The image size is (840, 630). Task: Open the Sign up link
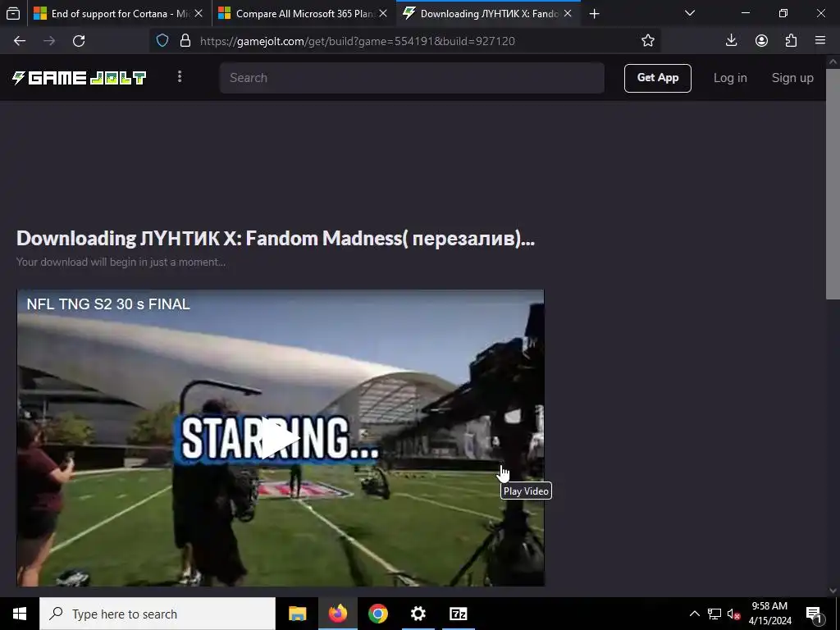(792, 78)
